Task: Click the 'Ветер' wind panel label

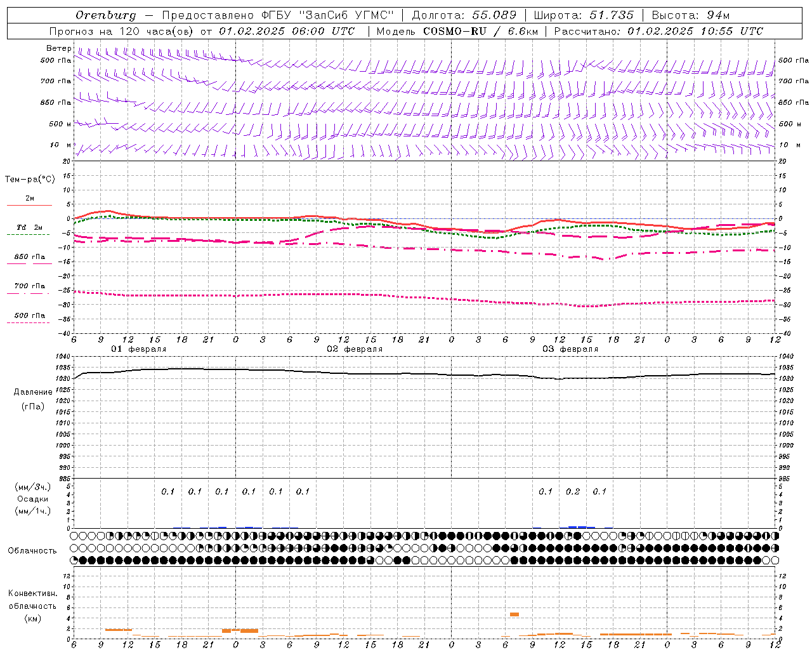Action: click(x=58, y=48)
